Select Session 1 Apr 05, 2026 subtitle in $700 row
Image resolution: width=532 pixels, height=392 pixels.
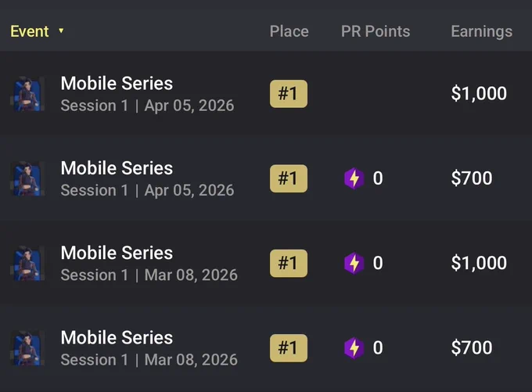point(147,190)
